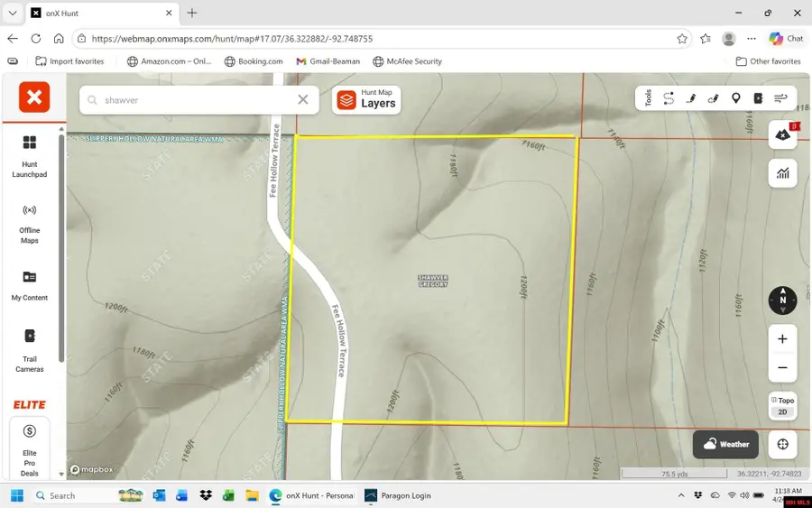
Task: Open Offline Maps in the sidebar
Action: point(30,222)
